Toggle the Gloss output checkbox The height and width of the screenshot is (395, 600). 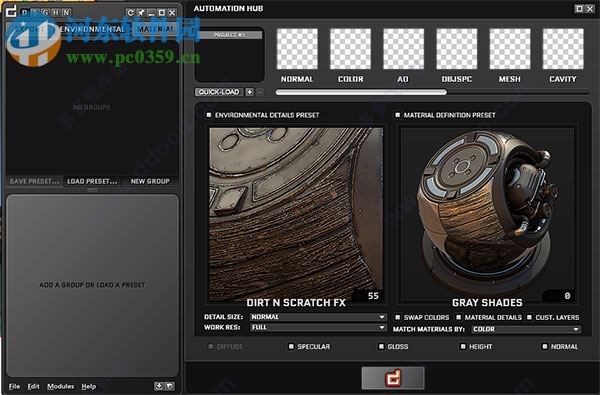tap(381, 346)
